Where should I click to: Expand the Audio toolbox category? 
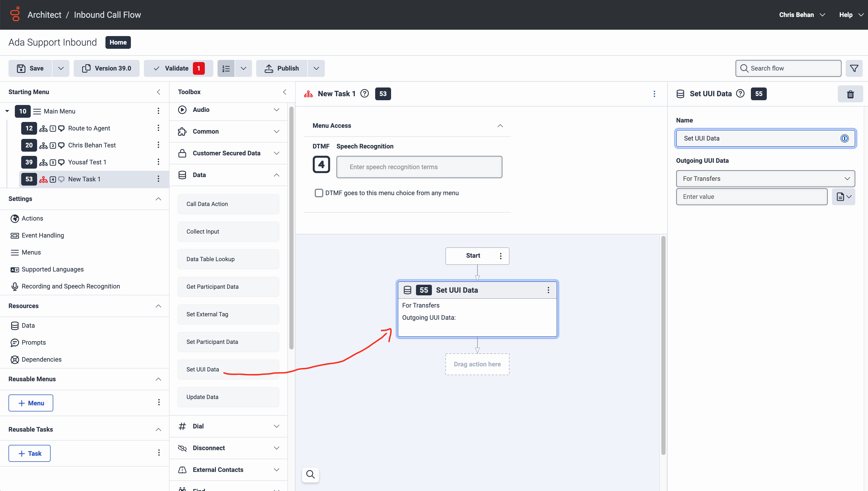click(229, 109)
